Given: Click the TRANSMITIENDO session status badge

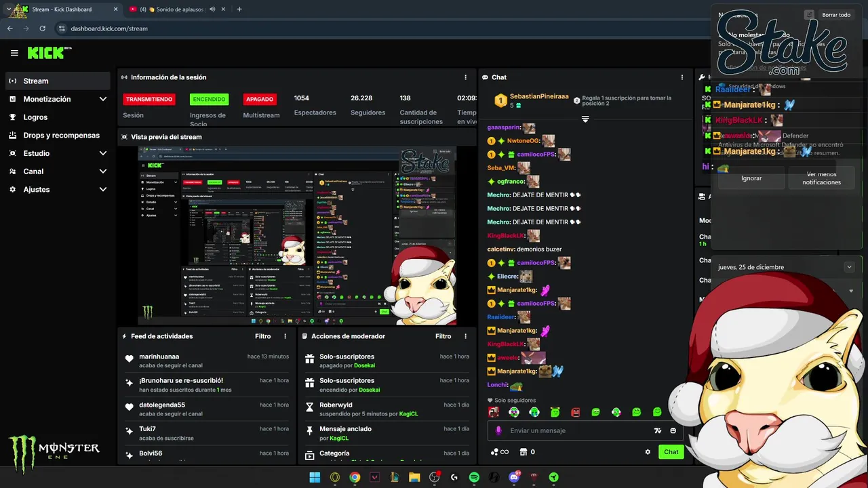Looking at the screenshot, I should [x=149, y=99].
